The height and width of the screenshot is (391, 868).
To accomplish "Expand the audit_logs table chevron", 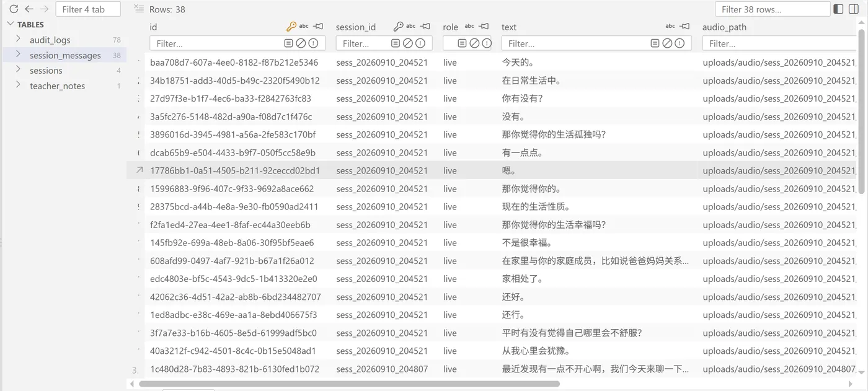I will coord(18,39).
